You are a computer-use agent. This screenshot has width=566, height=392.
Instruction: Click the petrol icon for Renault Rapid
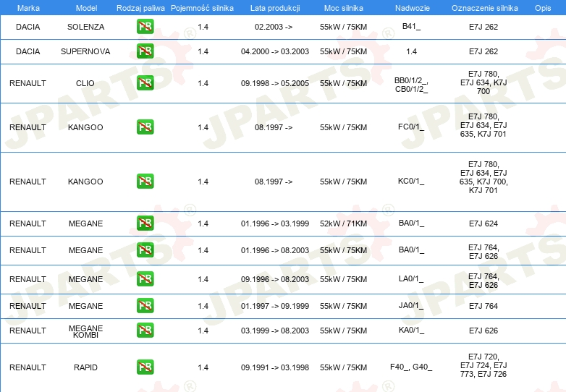pyautogui.click(x=145, y=367)
